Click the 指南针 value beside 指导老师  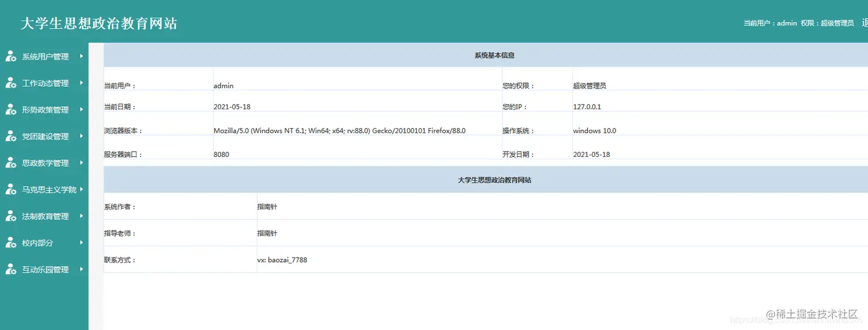click(267, 233)
